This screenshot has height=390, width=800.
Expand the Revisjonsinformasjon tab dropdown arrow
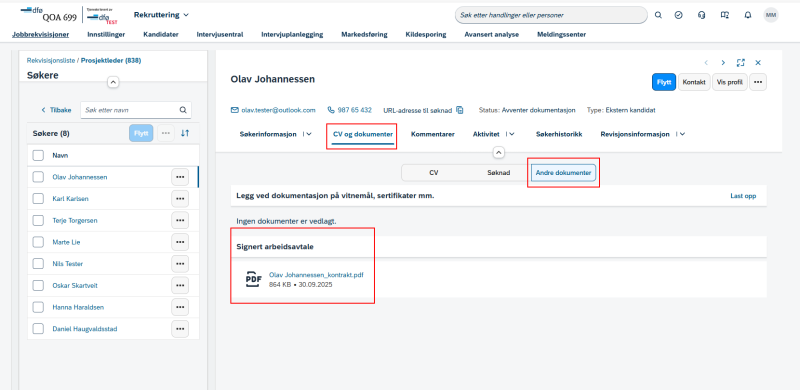coord(682,134)
